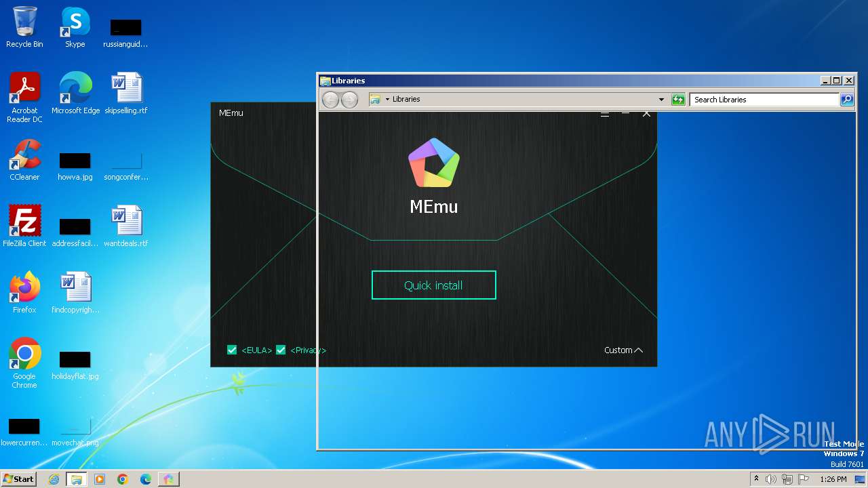The width and height of the screenshot is (868, 488).
Task: Select the Firefox desktop shortcut
Action: pos(24,293)
